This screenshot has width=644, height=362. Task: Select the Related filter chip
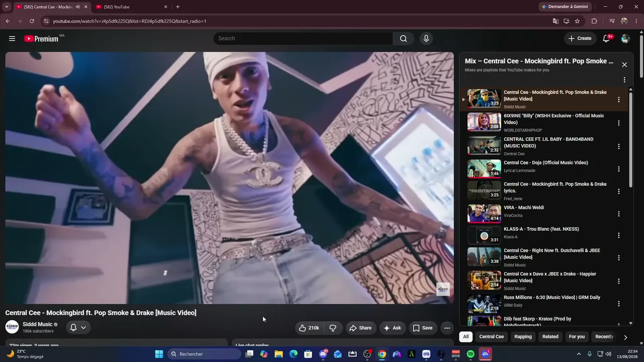pyautogui.click(x=550, y=337)
